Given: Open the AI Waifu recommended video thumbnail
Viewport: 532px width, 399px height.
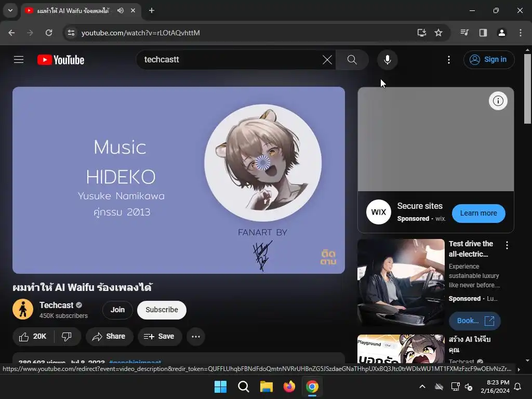Looking at the screenshot, I should coord(401,349).
